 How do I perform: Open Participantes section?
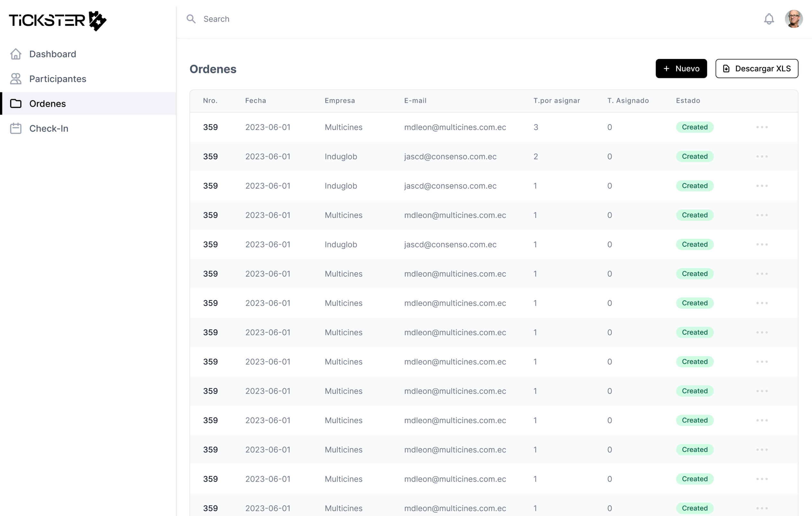pyautogui.click(x=88, y=79)
